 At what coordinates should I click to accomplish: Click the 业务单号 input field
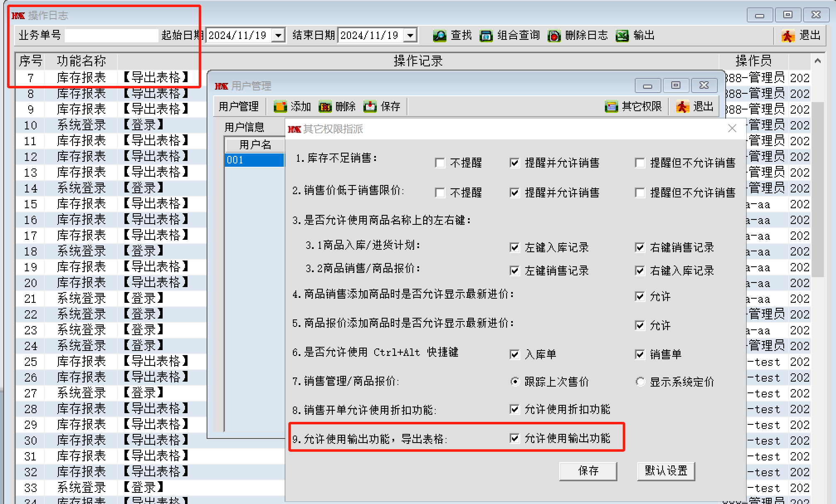point(112,35)
